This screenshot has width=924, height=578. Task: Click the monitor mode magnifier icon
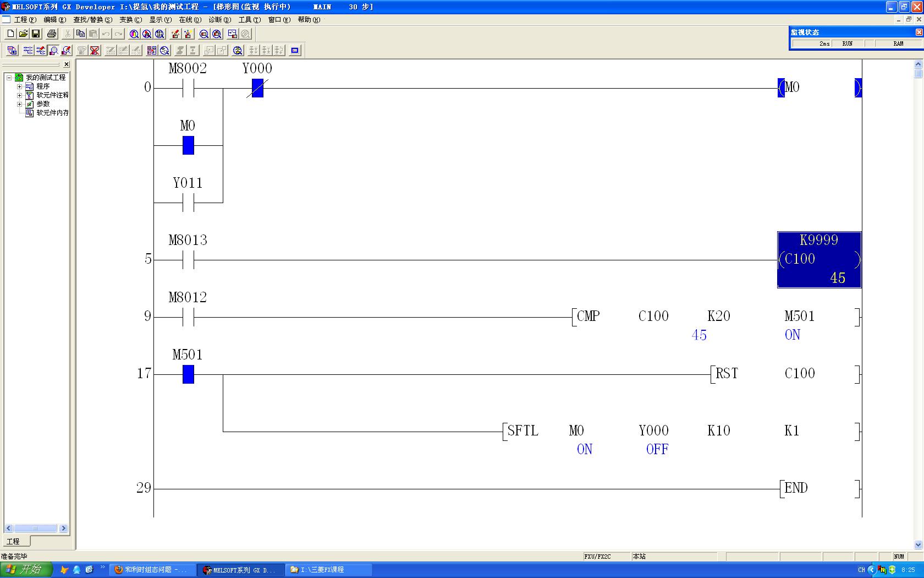53,51
